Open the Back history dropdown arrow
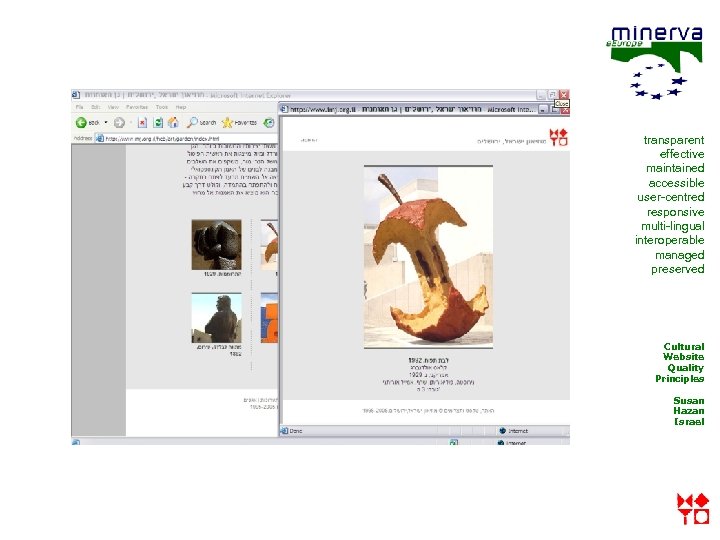Screen dimensions: 720x540 pyautogui.click(x=106, y=123)
